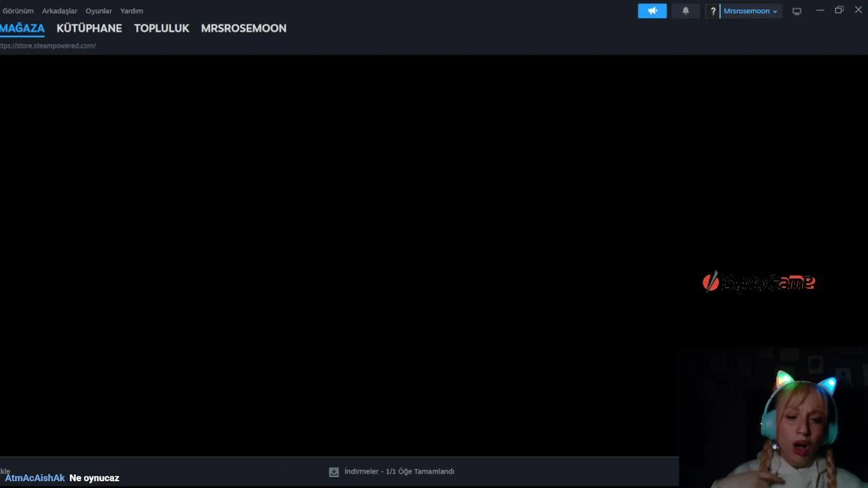Switch to the TOPLULUK tab
Image resolution: width=868 pixels, height=488 pixels.
click(161, 28)
